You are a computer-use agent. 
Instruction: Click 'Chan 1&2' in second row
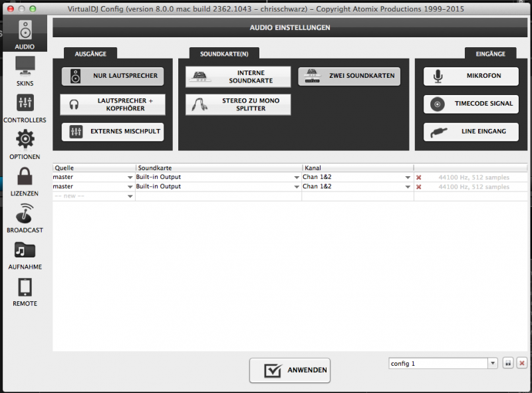[317, 186]
